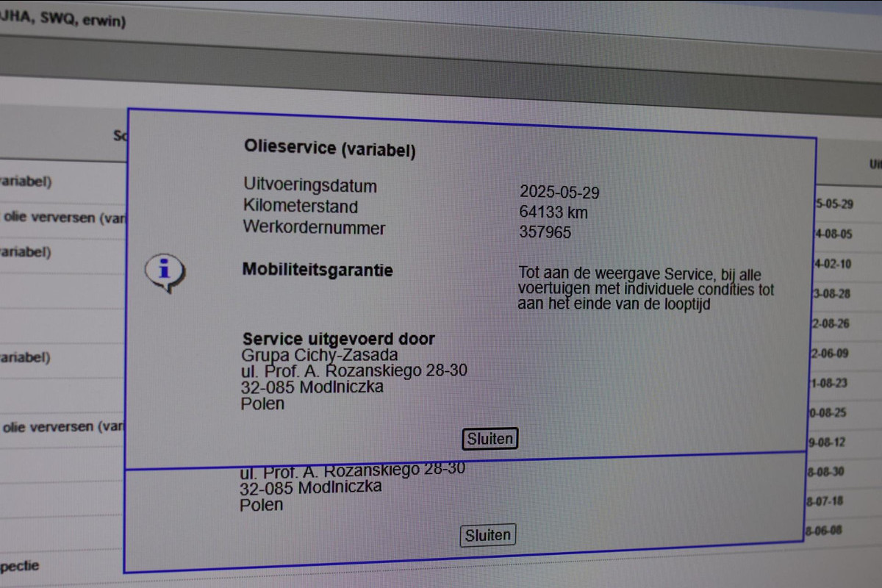Click the blue info speech-bubble icon

[165, 272]
